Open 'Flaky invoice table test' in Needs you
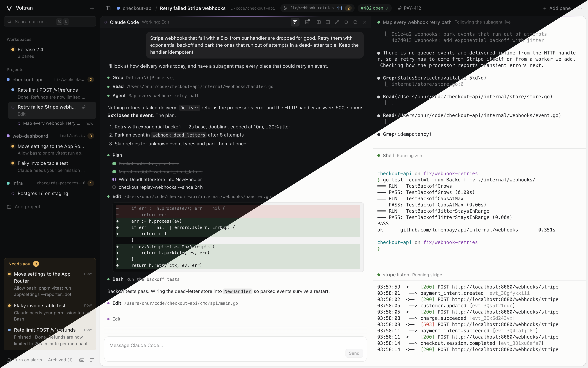Screen dimensions: 588x368 (50, 312)
